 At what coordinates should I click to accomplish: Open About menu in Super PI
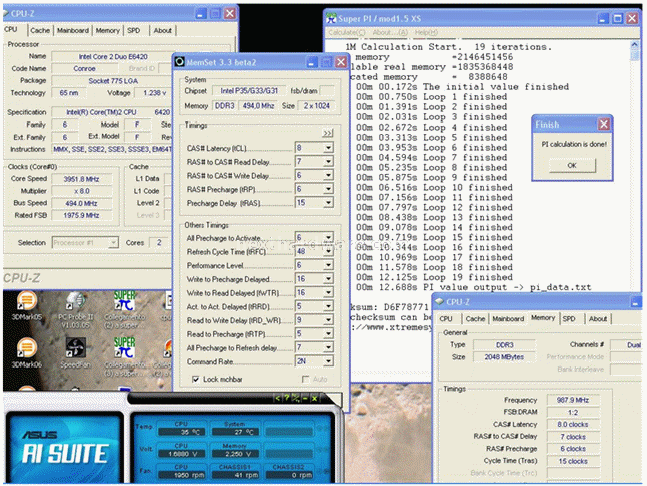(x=390, y=32)
